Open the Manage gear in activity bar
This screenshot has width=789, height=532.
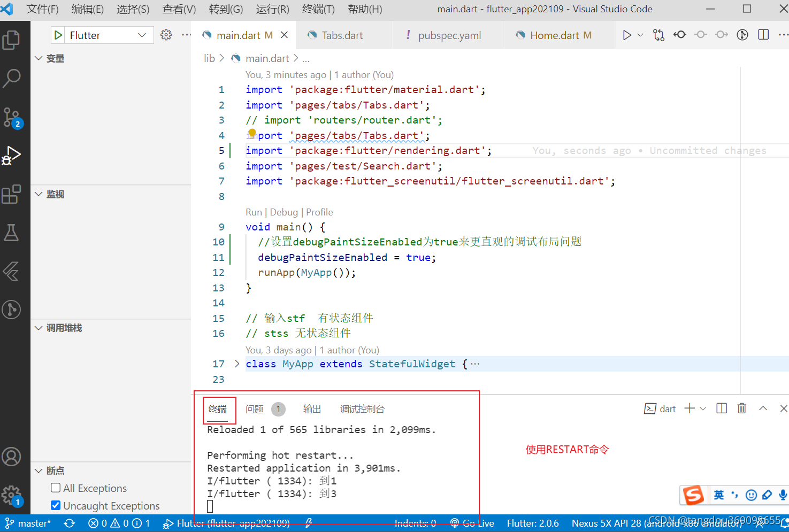pos(11,496)
